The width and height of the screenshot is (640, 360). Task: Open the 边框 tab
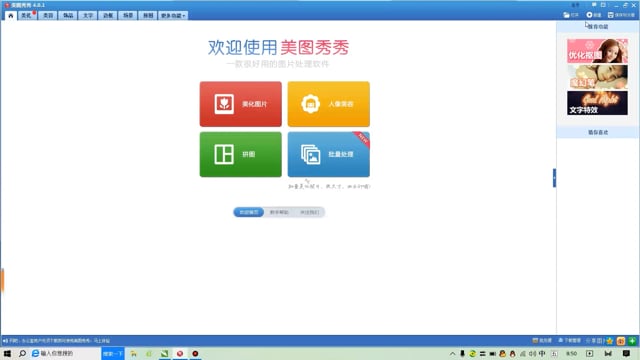pyautogui.click(x=108, y=16)
